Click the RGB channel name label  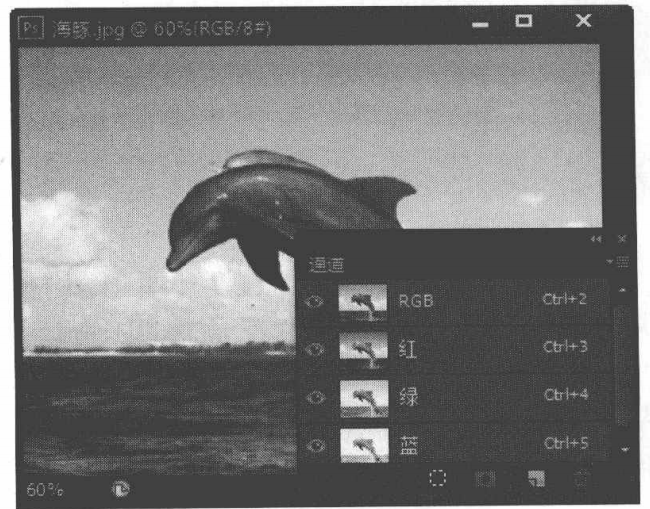pos(416,301)
